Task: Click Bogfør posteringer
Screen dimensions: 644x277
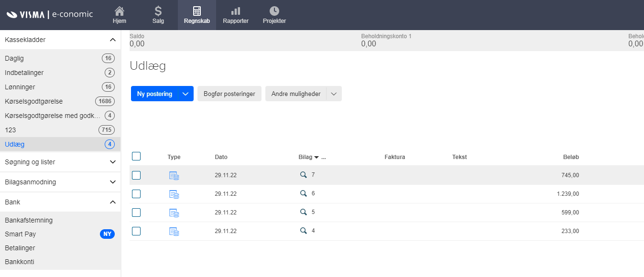Action: 229,94
